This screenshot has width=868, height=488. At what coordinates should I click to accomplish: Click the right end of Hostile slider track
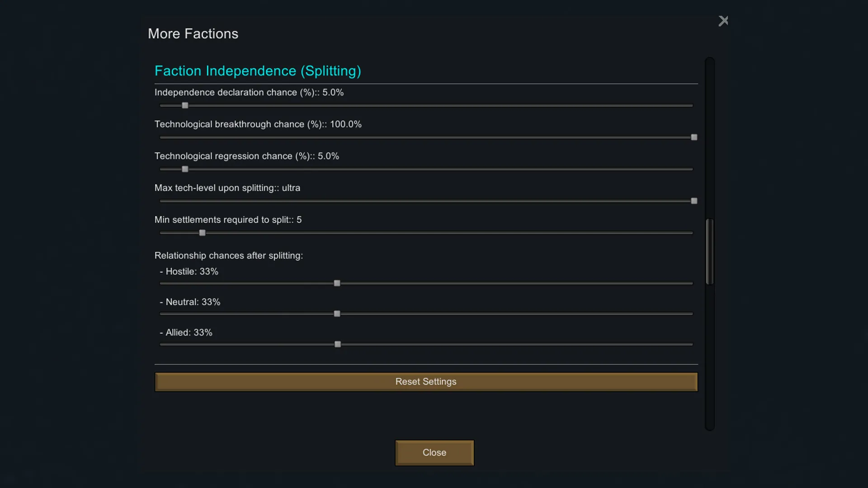point(690,283)
